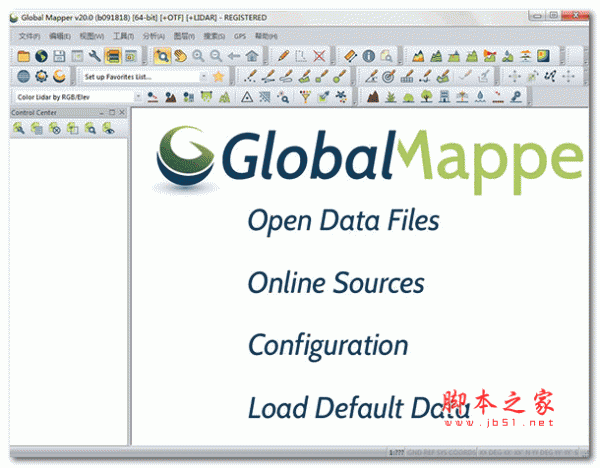Click the tree vegetation classification icon
Image resolution: width=600 pixels, height=468 pixels.
point(426,97)
